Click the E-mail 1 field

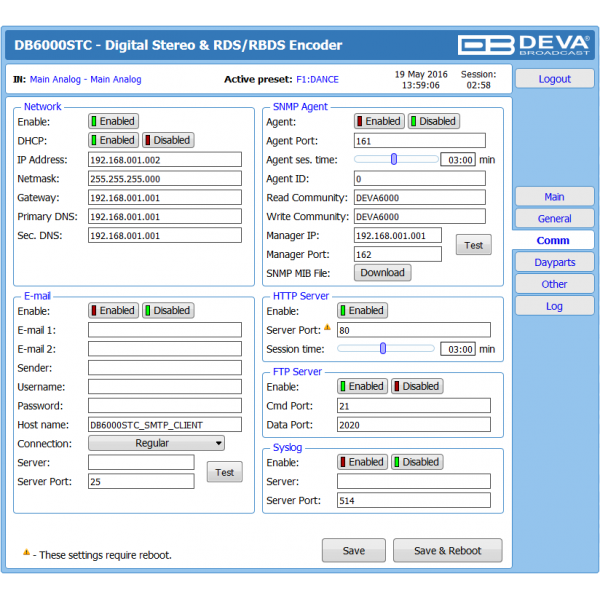[x=165, y=330]
